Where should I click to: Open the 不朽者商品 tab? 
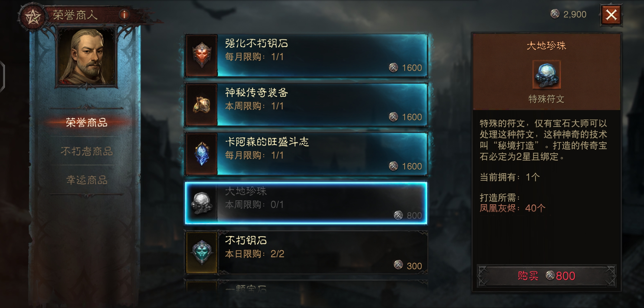(x=86, y=151)
